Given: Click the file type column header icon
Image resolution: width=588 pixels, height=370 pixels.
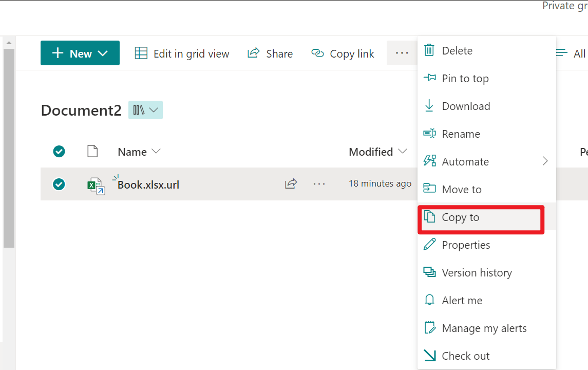Looking at the screenshot, I should (92, 151).
